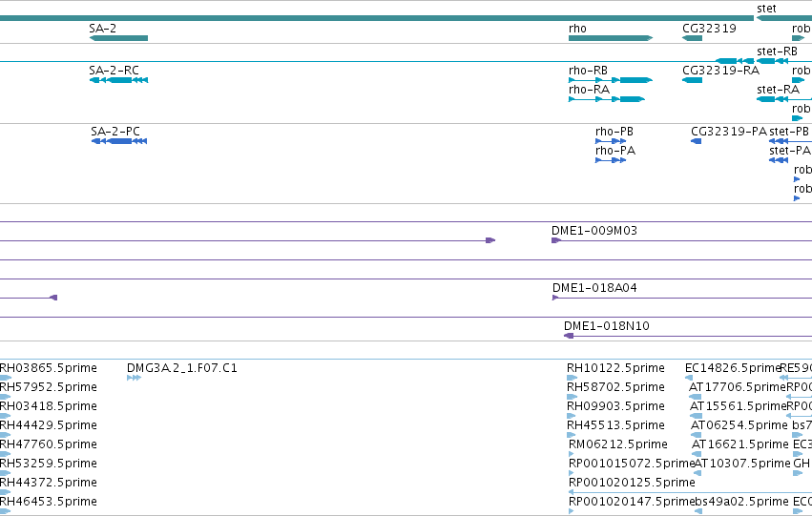Click the stet-RA transcript label
The image size is (812, 516).
point(778,90)
